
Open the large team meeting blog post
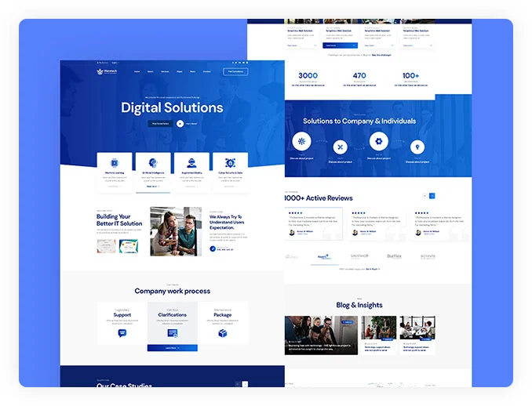click(x=321, y=335)
